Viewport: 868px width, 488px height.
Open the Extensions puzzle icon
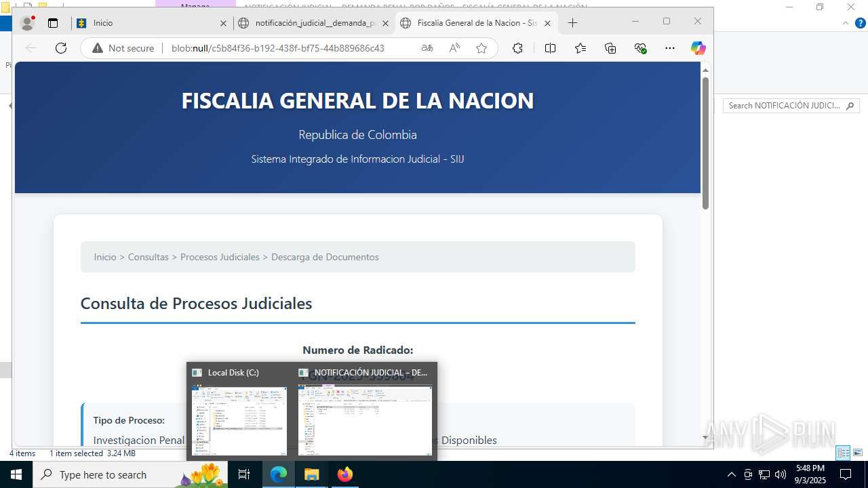tap(517, 48)
